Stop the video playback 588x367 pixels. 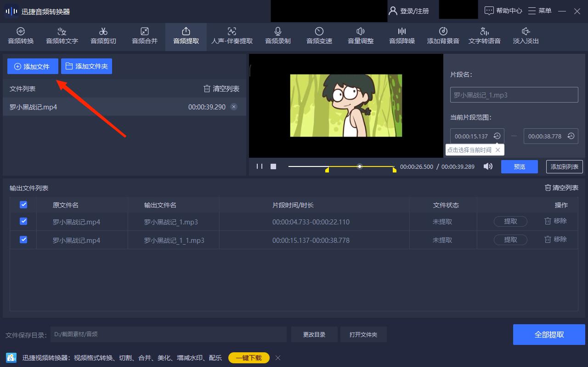[x=273, y=166]
